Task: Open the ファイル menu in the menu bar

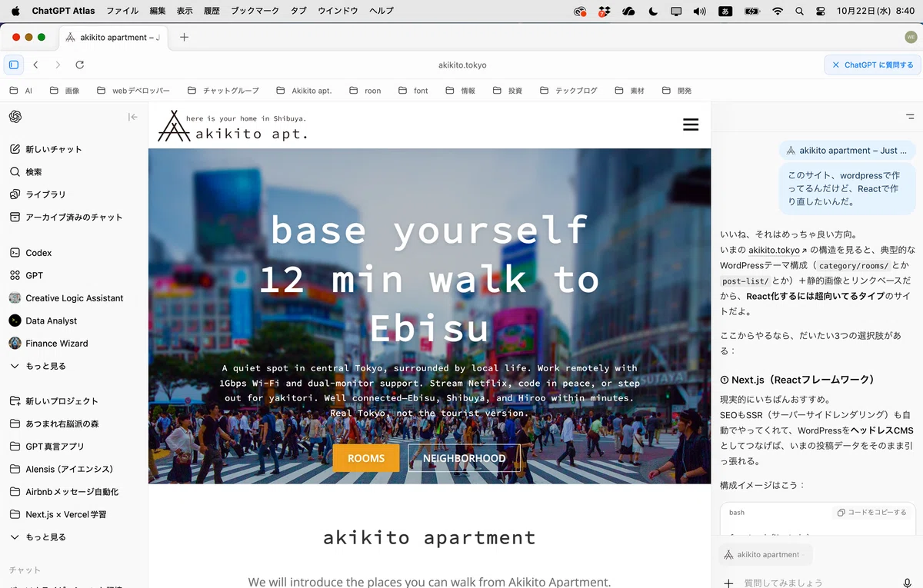Action: pos(122,11)
